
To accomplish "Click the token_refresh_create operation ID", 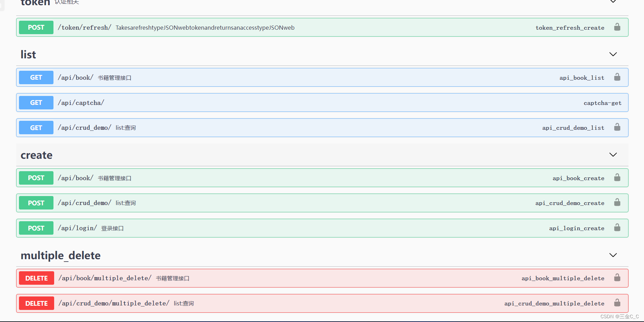I will pyautogui.click(x=570, y=28).
